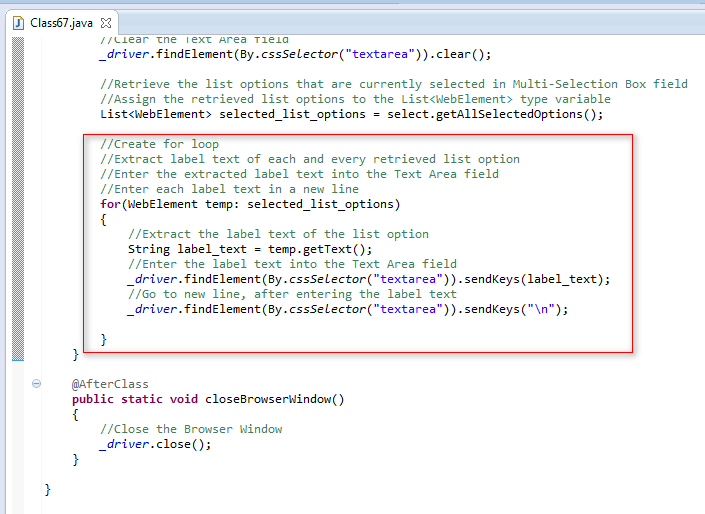The image size is (705, 514).
Task: Click the textarea clear() statement line
Action: tap(295, 54)
